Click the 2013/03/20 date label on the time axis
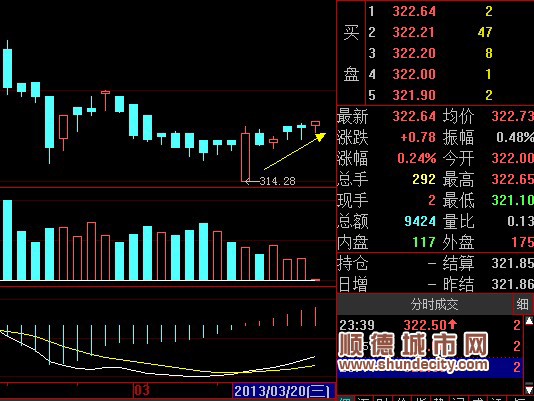Screen dimensions: 534x401 282,391
